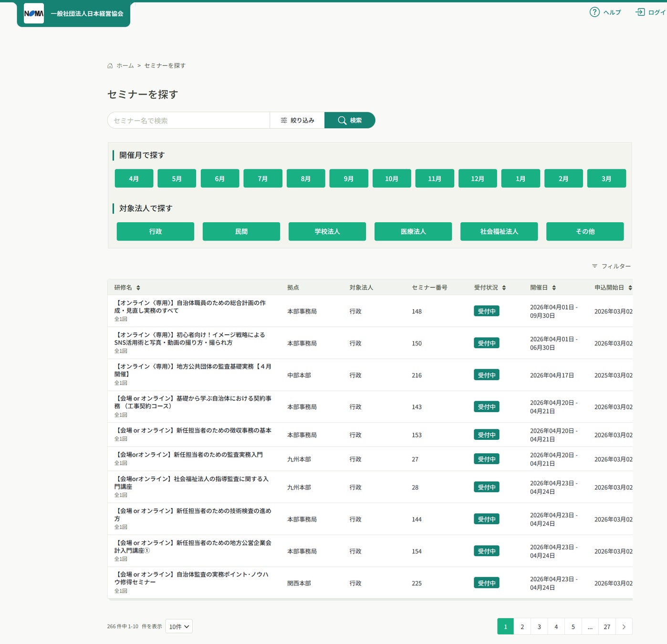Go to page 27
Viewport: 667px width, 644px height.
point(607,627)
